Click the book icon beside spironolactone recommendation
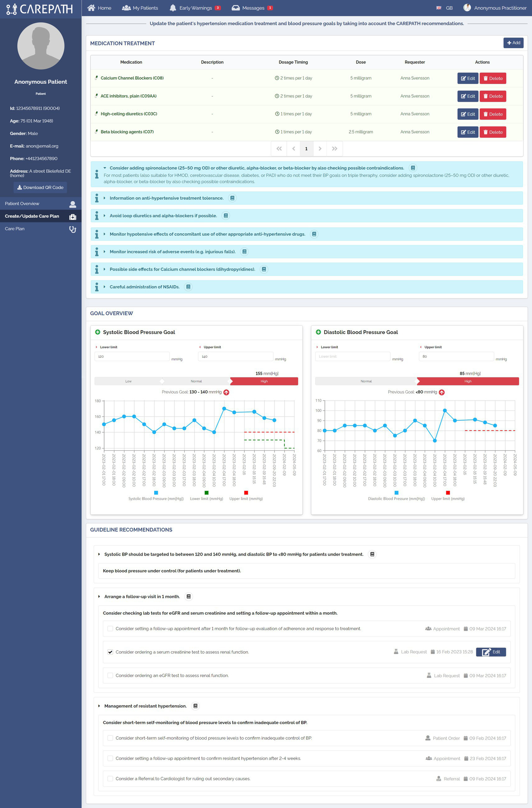The height and width of the screenshot is (808, 532). point(413,168)
